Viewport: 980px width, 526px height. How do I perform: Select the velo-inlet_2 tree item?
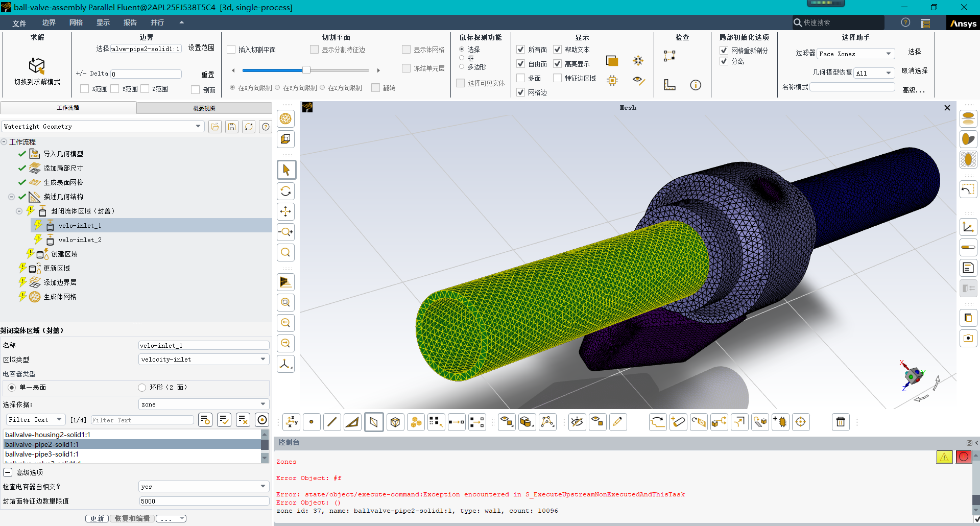(80, 240)
